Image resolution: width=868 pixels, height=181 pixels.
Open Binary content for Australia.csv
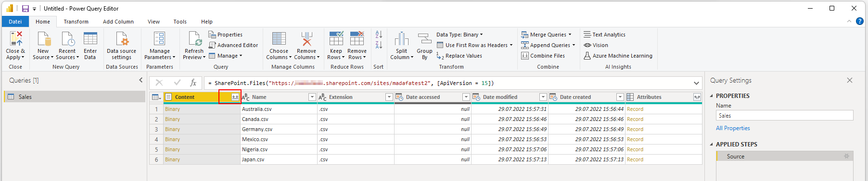(172, 109)
